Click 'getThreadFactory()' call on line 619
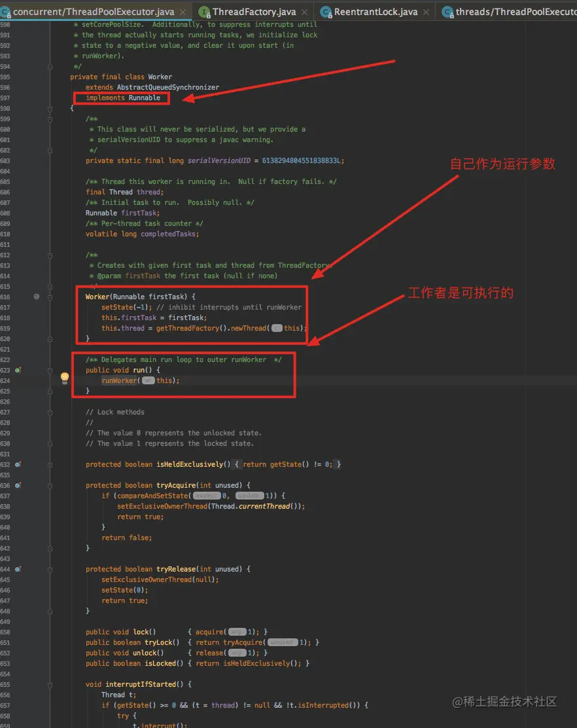Screen dimensions: 577x728 pyautogui.click(x=192, y=328)
